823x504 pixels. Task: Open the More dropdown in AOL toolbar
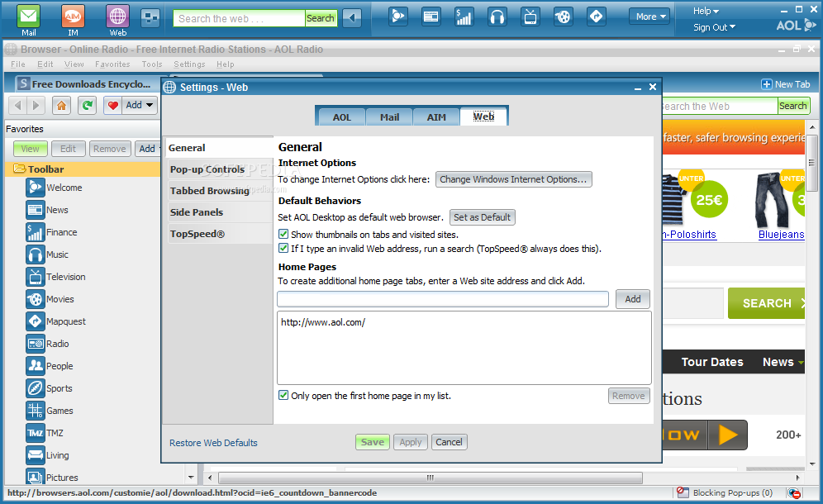point(649,17)
